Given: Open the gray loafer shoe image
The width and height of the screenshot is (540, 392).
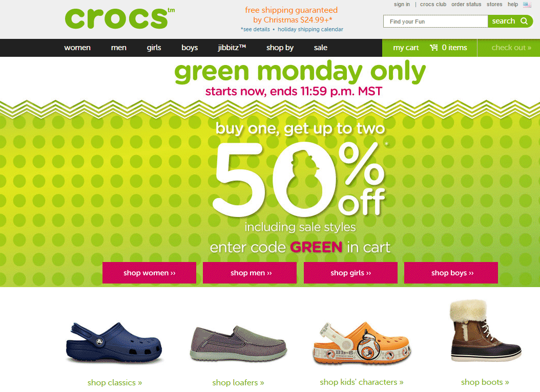Looking at the screenshot, I should coord(238,343).
